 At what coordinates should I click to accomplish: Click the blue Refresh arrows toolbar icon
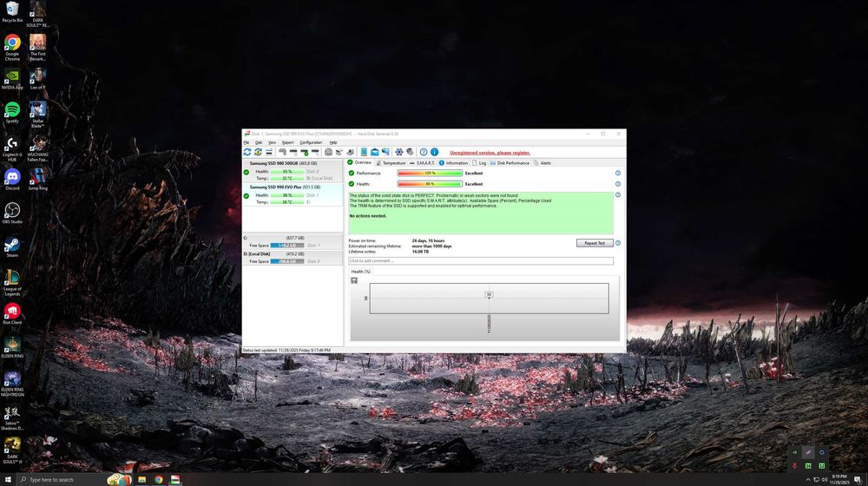247,152
